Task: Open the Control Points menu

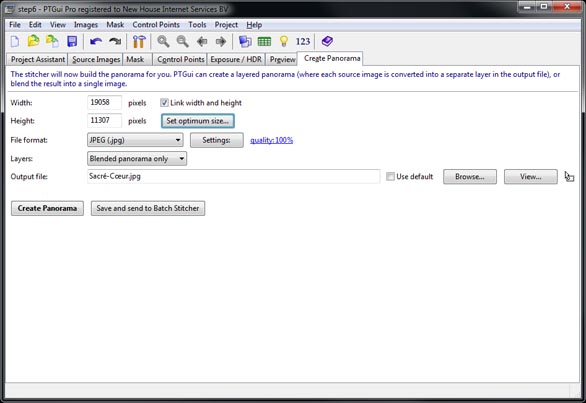Action: click(x=156, y=25)
